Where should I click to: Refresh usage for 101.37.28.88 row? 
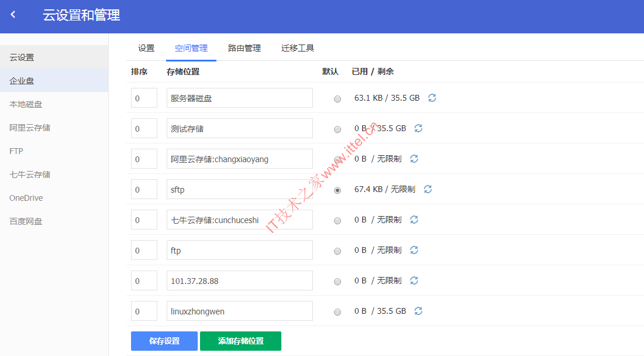point(414,280)
